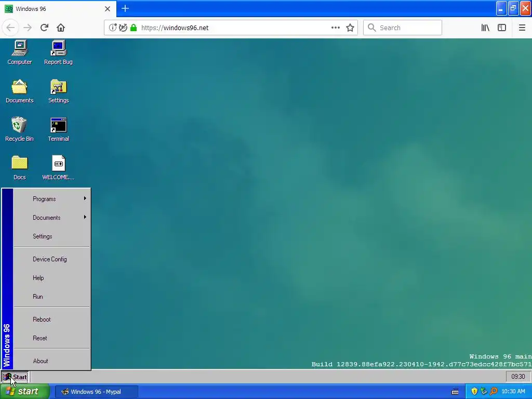This screenshot has width=532, height=399.
Task: Choose Reboot in the Start menu
Action: [x=51, y=320]
